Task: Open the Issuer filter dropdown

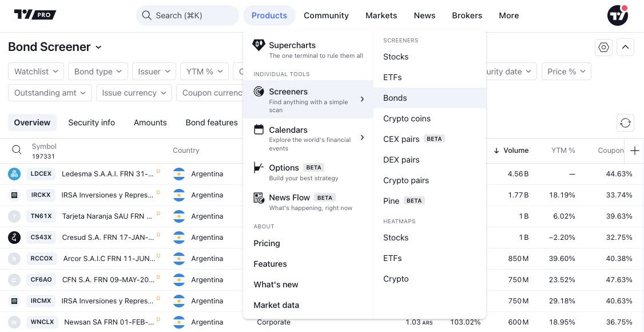Action: point(154,72)
